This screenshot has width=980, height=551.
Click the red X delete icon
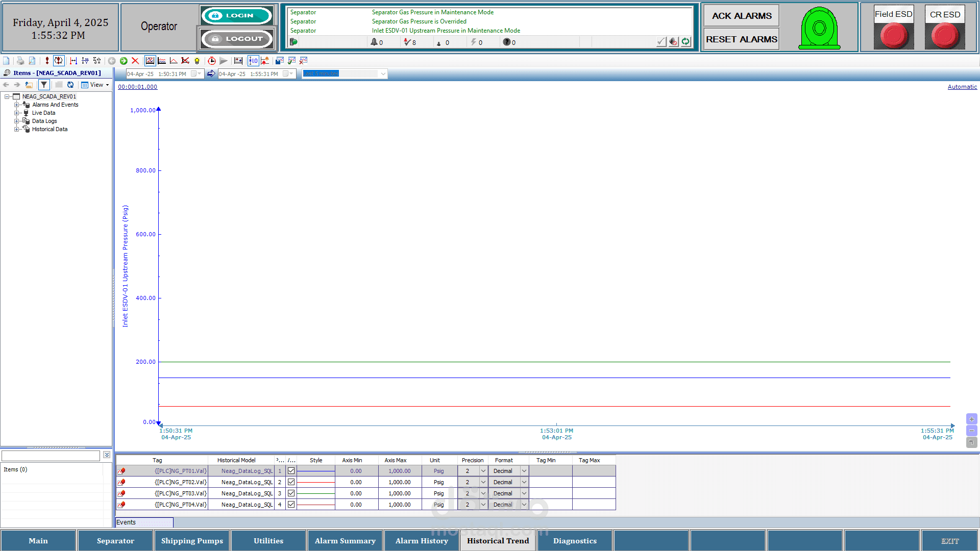click(135, 61)
